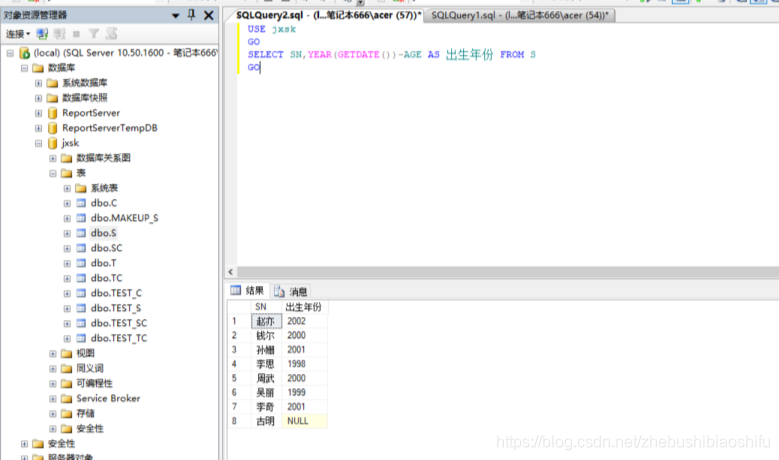Select the dbo.C table icon
Screen dimensions: 779x460
pos(81,203)
